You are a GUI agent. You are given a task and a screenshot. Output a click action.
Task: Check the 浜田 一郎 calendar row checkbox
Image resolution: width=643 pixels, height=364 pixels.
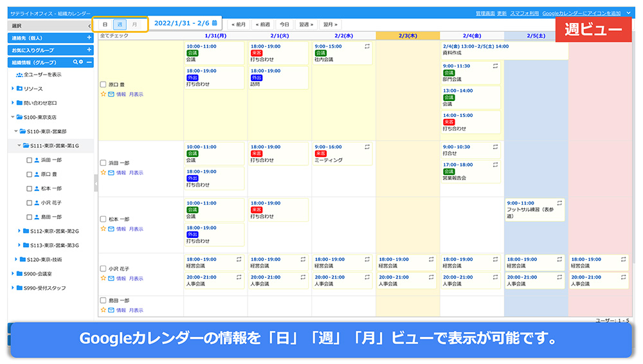tap(104, 163)
